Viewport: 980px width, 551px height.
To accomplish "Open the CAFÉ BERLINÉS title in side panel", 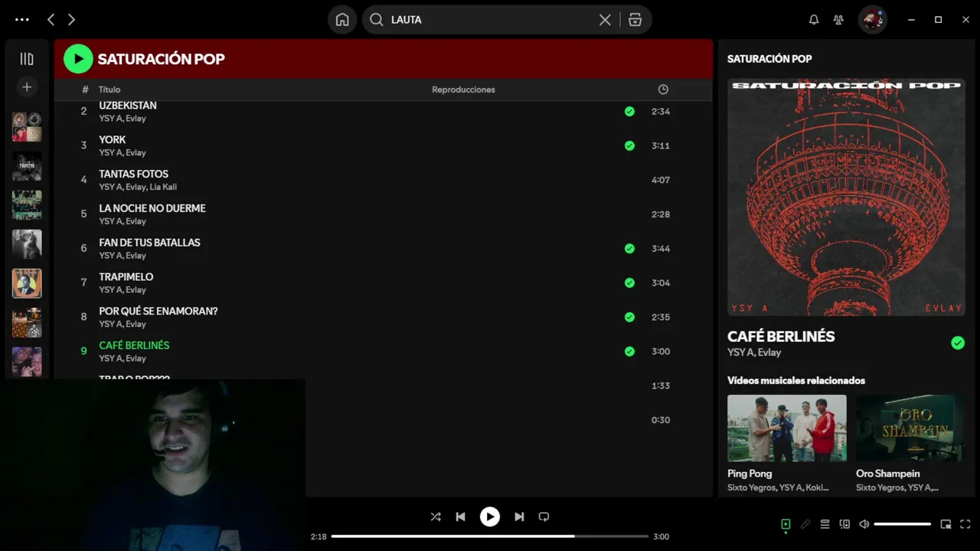I will pyautogui.click(x=781, y=336).
